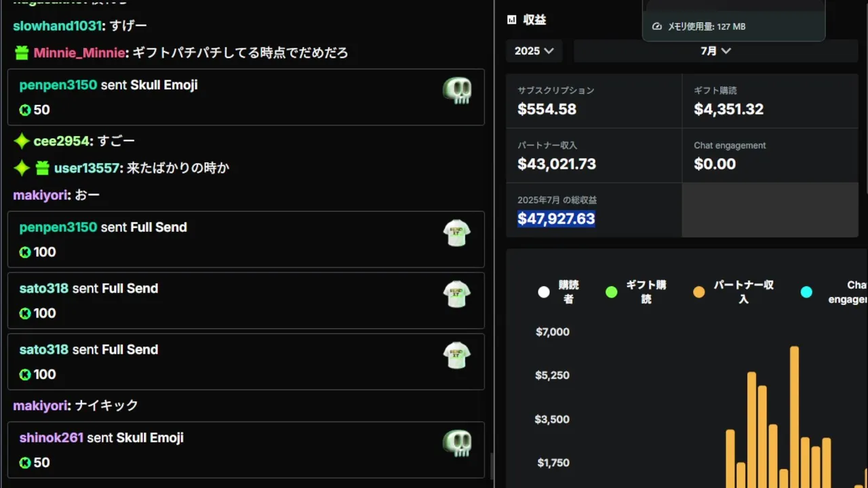The height and width of the screenshot is (488, 868).
Task: Toggle the パートナー収入 legend series
Action: [x=698, y=292]
